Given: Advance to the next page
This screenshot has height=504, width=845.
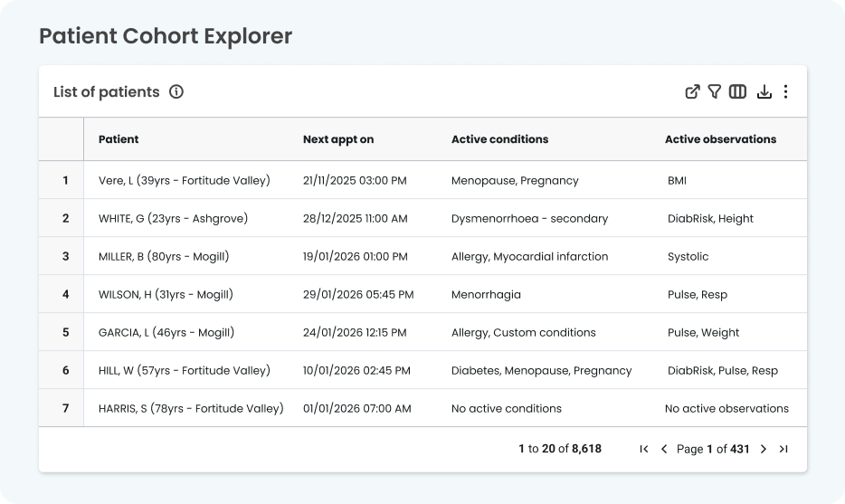Looking at the screenshot, I should [x=763, y=449].
